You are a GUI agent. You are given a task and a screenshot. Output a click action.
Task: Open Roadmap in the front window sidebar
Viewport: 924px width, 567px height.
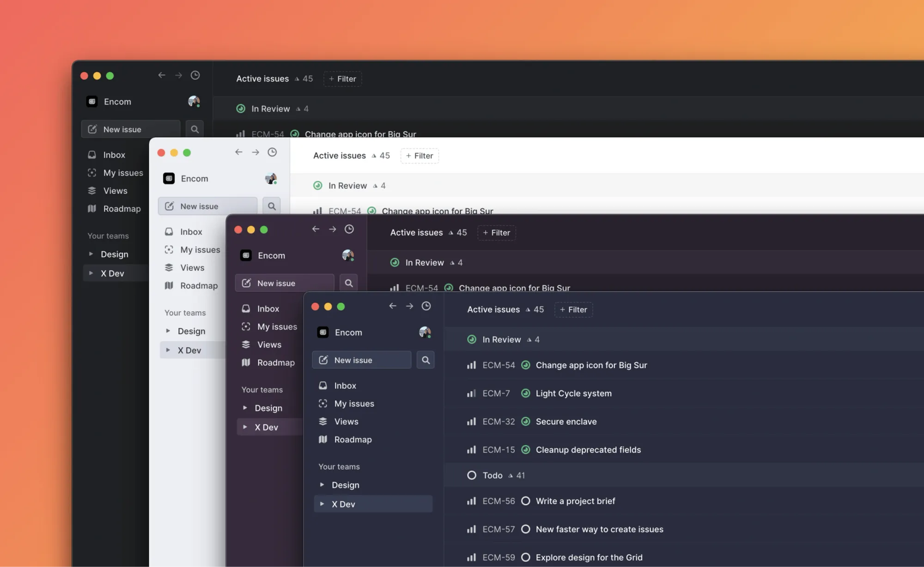[353, 440]
